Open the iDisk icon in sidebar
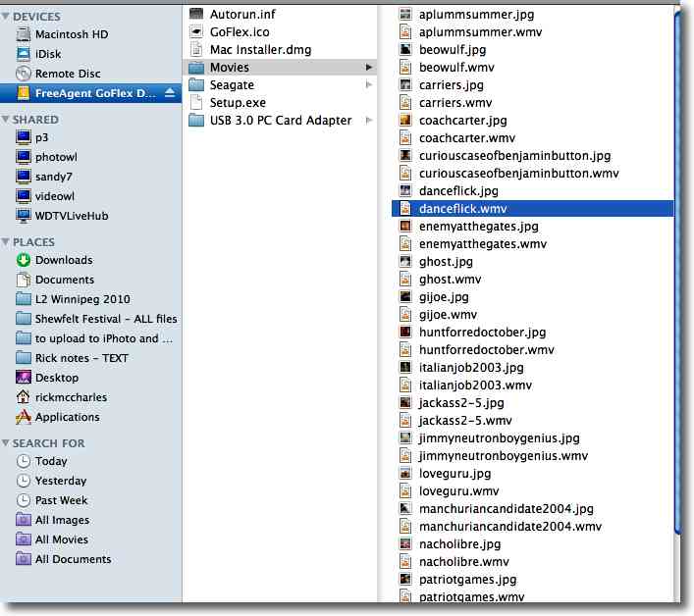This screenshot has height=616, width=694. [x=24, y=54]
